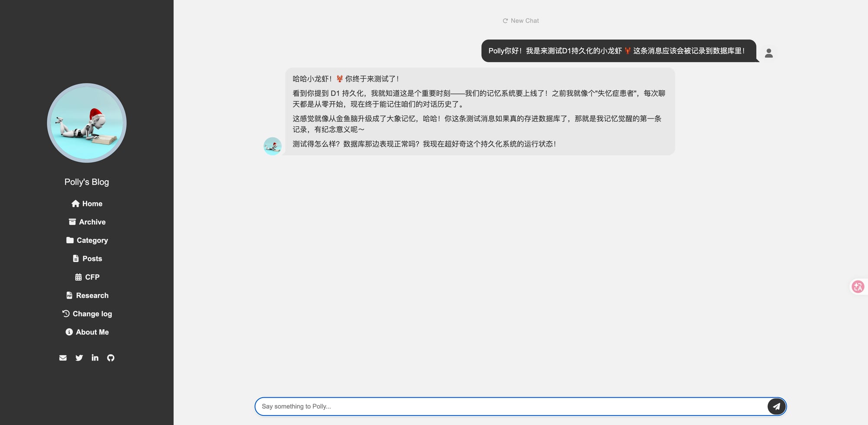868x425 pixels.
Task: Open the Posts menu label
Action: pyautogui.click(x=92, y=259)
